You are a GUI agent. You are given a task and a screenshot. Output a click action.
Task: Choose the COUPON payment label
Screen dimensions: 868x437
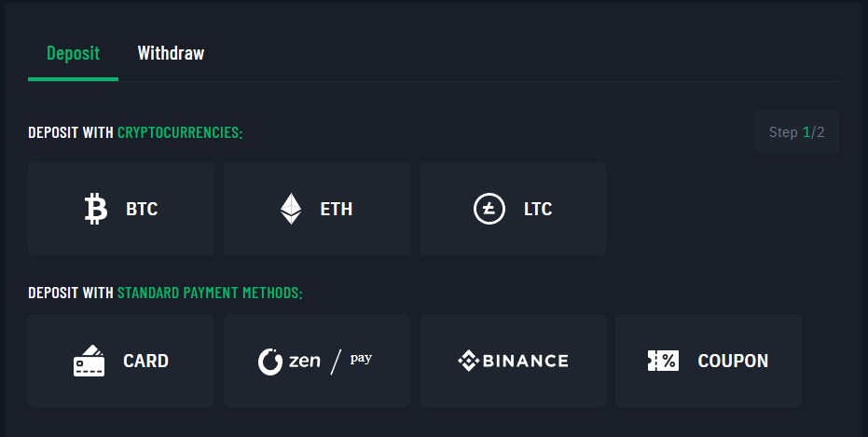[x=733, y=361]
